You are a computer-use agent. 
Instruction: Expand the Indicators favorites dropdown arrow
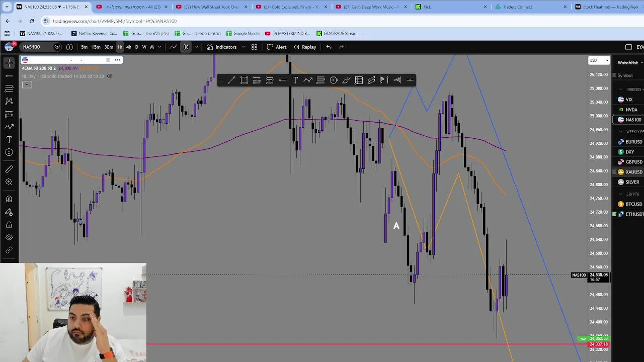[244, 47]
